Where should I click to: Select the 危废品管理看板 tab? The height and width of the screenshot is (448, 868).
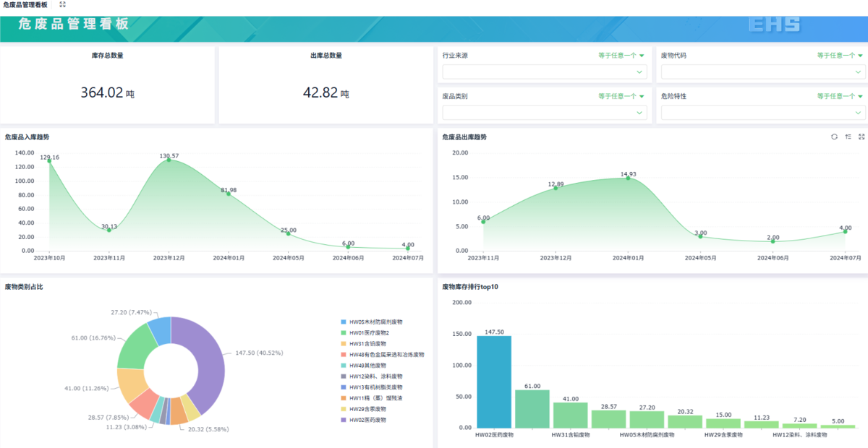25,4
